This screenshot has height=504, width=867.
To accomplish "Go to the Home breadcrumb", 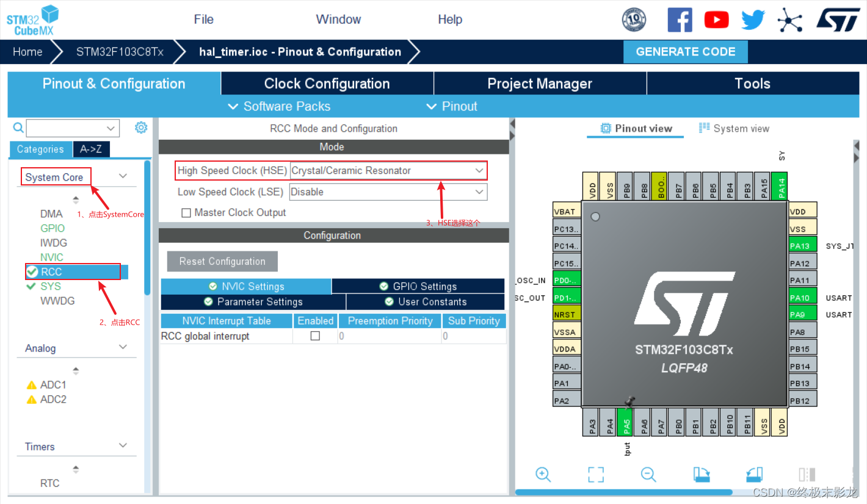I will (x=27, y=52).
